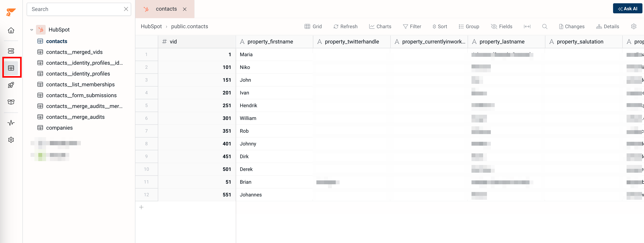644x243 pixels.
Task: Click the Ask AI button
Action: coord(628,9)
